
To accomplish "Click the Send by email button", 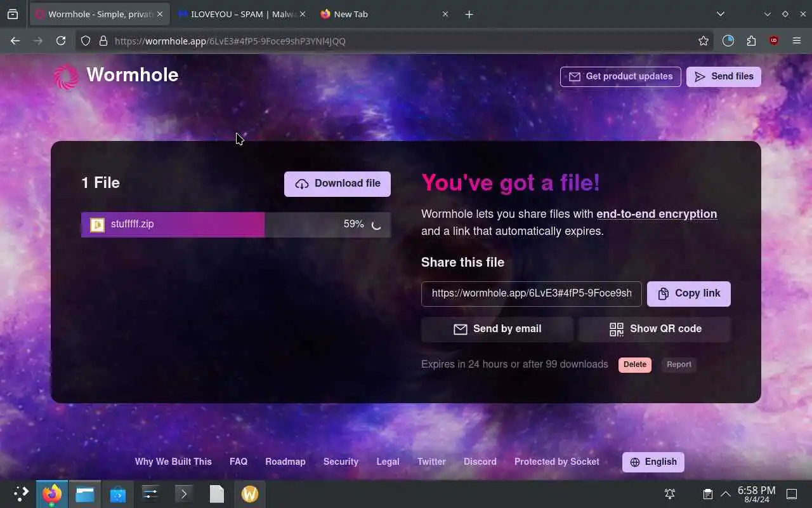I will [497, 329].
